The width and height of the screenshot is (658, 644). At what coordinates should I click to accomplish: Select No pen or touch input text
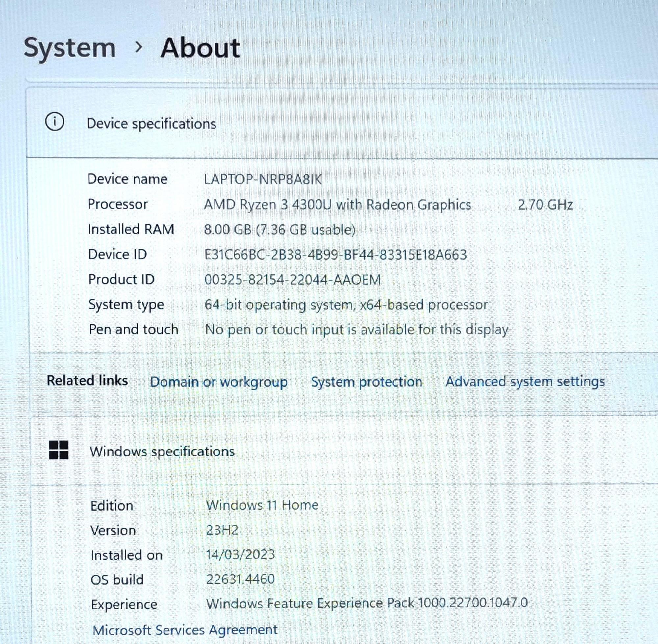[x=357, y=329]
